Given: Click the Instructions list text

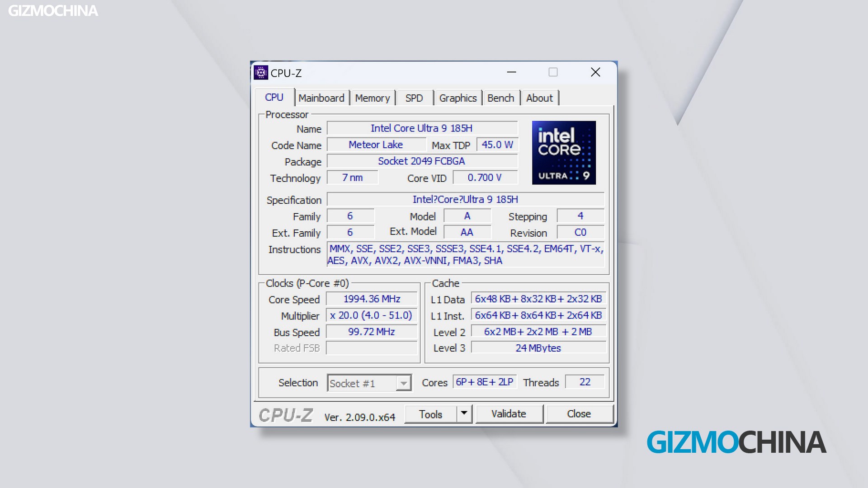Looking at the screenshot, I should [x=466, y=254].
